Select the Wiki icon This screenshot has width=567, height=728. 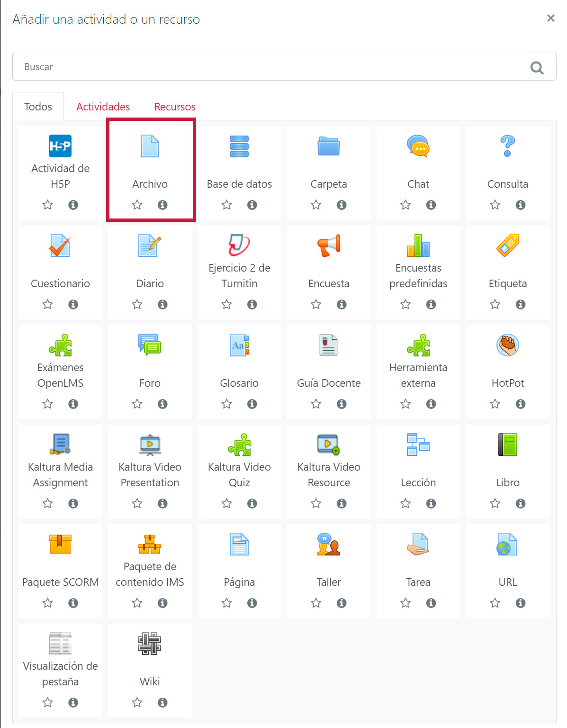150,644
